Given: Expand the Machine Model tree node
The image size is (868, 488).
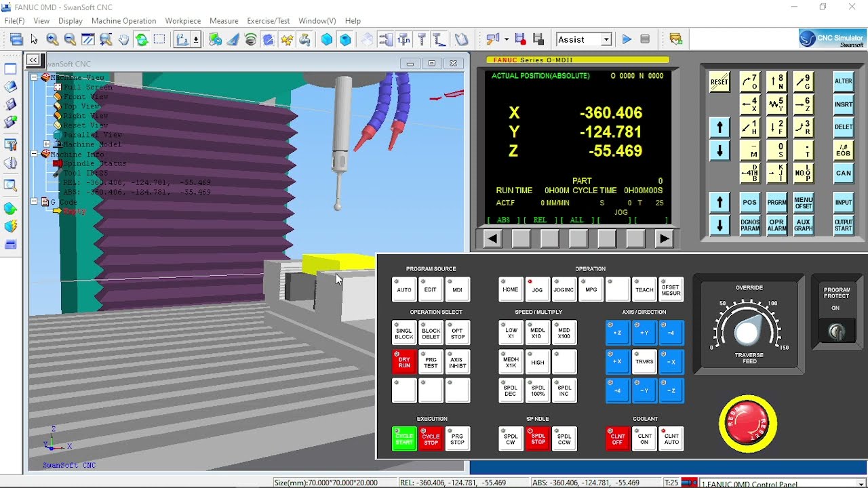Looking at the screenshot, I should point(47,144).
